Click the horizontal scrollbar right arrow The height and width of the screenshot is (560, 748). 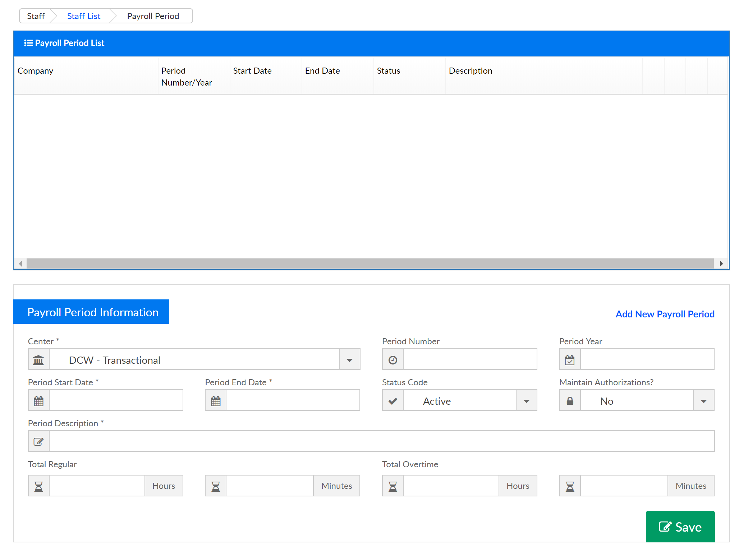[721, 264]
